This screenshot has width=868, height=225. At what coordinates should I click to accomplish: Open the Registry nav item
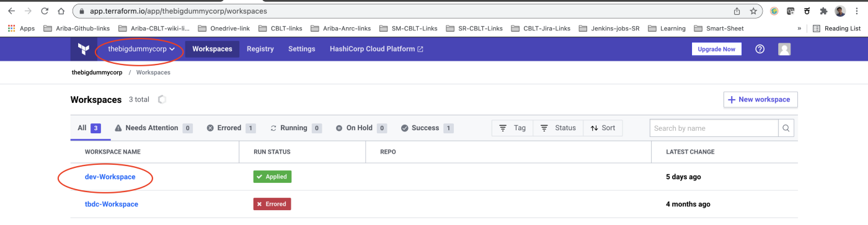click(x=260, y=49)
